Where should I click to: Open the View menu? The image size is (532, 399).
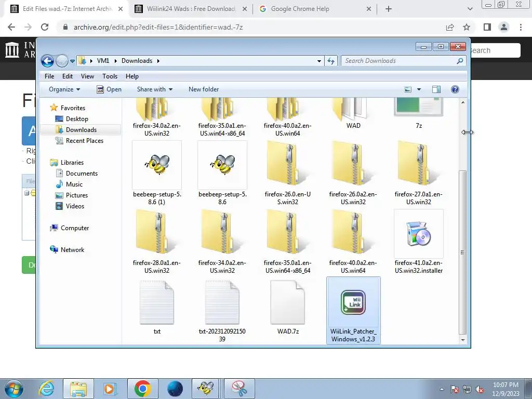pos(87,76)
